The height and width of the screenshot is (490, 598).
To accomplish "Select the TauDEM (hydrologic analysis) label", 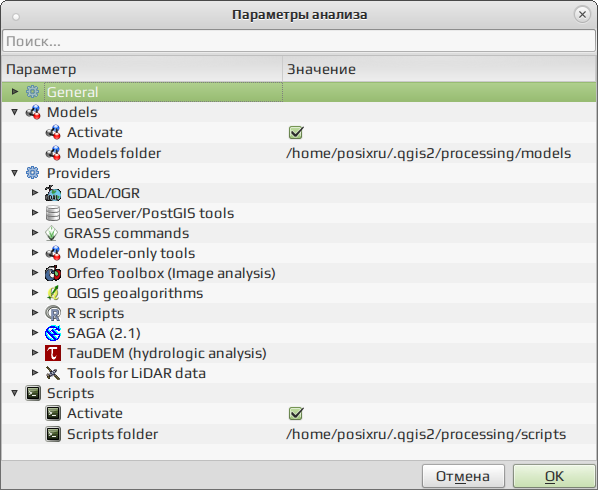I will (x=167, y=353).
